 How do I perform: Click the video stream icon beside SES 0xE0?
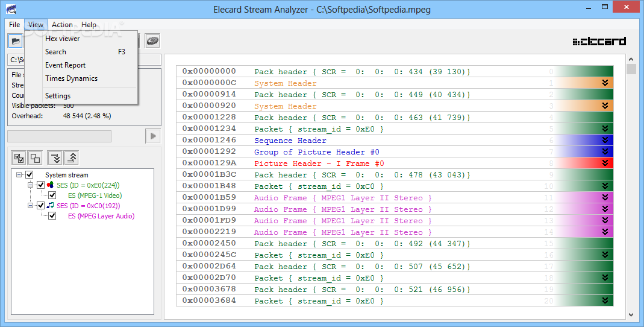pos(50,185)
